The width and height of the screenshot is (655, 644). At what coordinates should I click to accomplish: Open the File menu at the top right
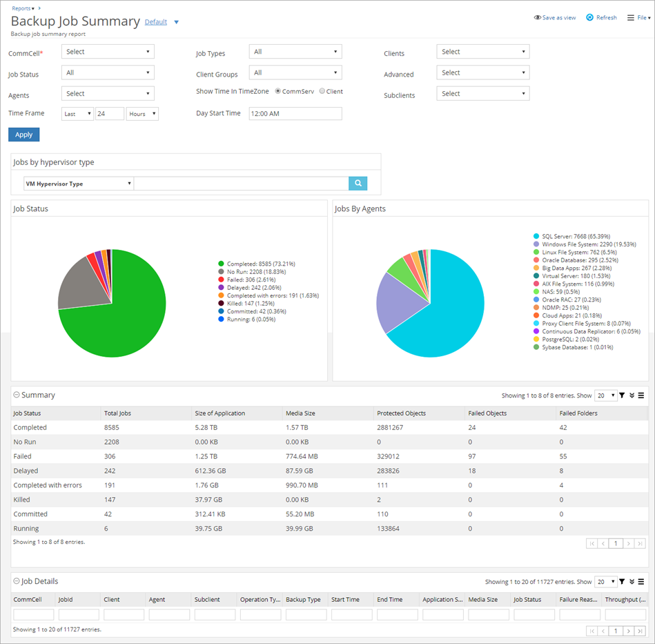click(636, 17)
